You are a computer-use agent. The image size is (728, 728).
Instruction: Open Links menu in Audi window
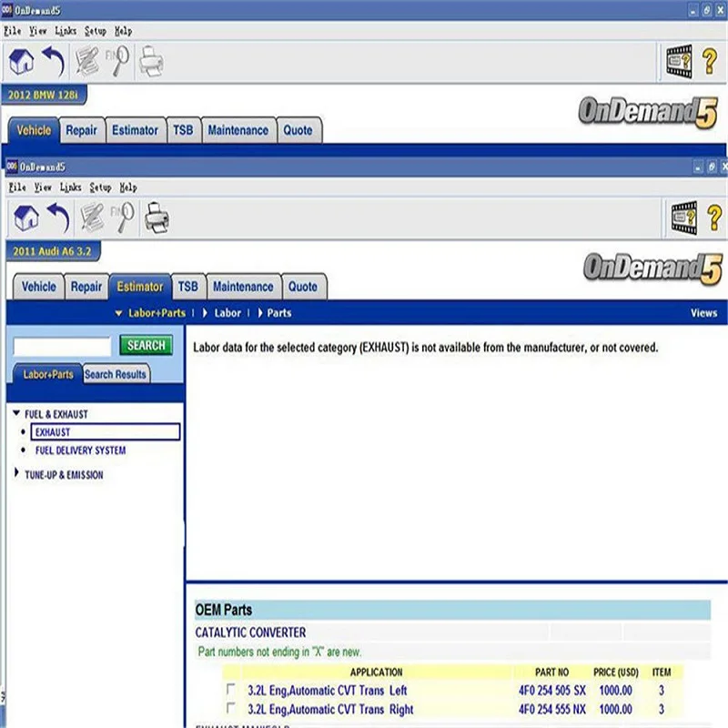(71, 187)
